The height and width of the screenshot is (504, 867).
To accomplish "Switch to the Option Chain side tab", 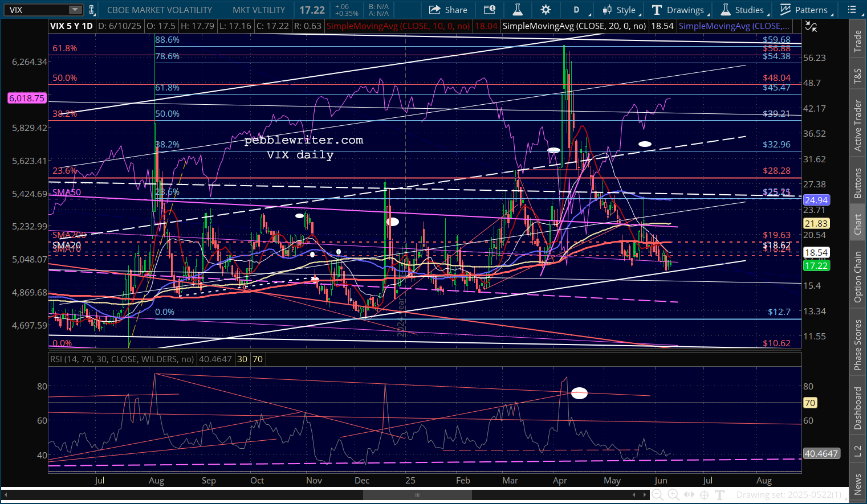I will tap(857, 277).
